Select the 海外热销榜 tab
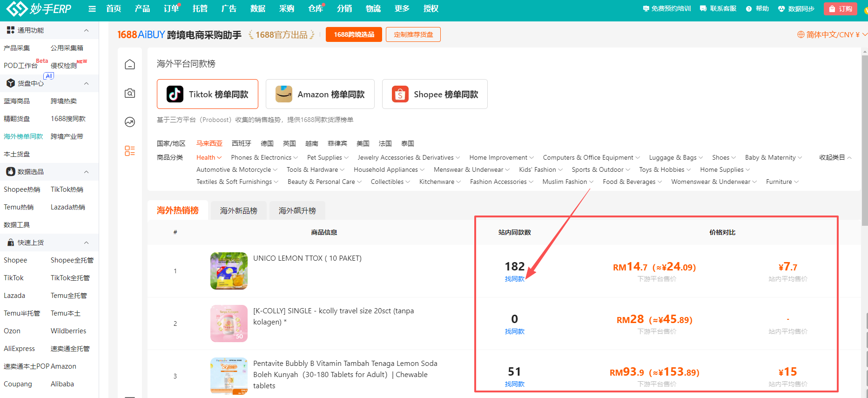 (178, 210)
